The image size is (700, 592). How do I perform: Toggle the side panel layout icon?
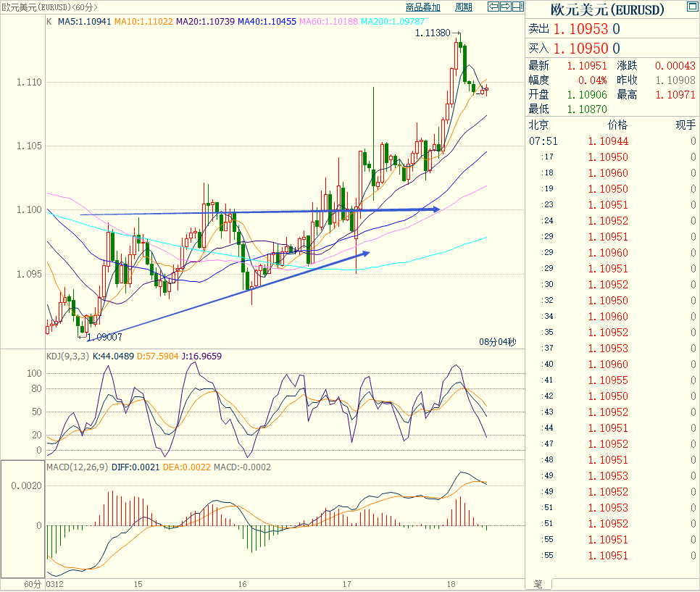[x=518, y=7]
